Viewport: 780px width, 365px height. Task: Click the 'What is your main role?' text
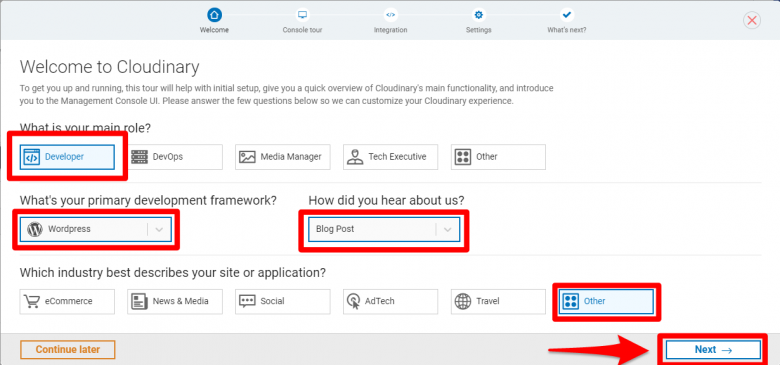(85, 128)
